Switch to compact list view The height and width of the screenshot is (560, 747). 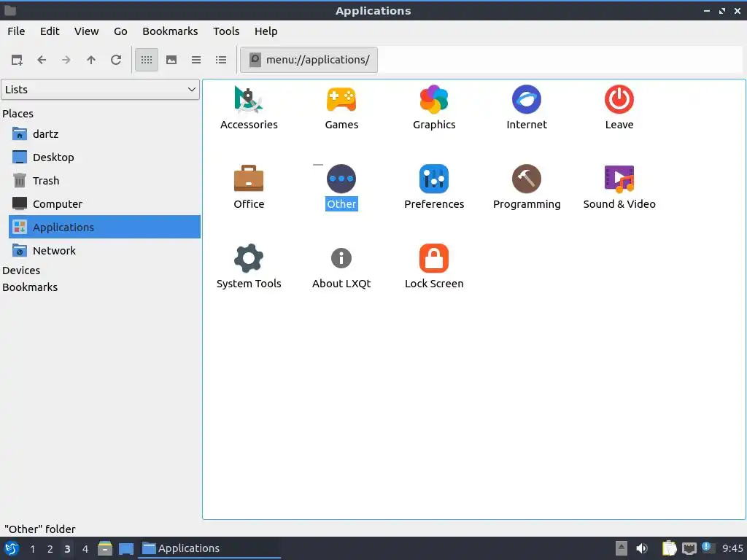coord(196,60)
